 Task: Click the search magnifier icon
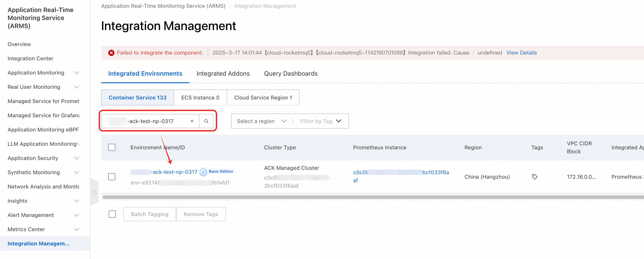pyautogui.click(x=206, y=121)
